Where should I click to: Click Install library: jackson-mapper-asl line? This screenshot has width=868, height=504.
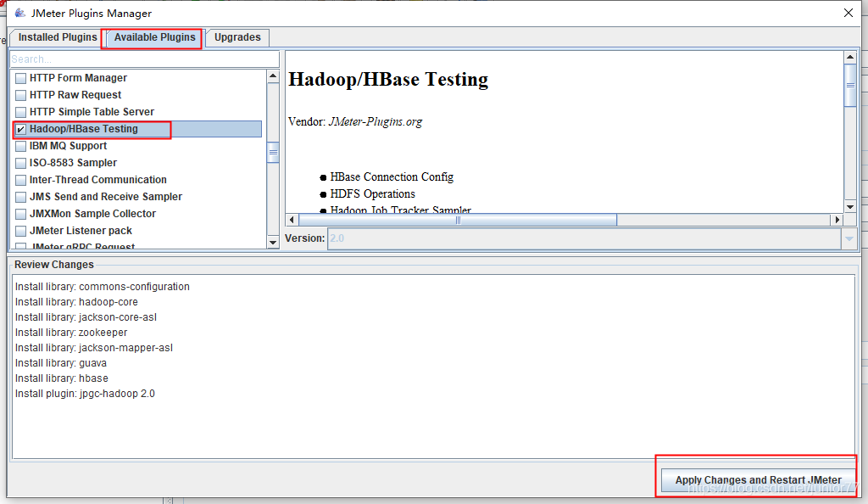(94, 348)
